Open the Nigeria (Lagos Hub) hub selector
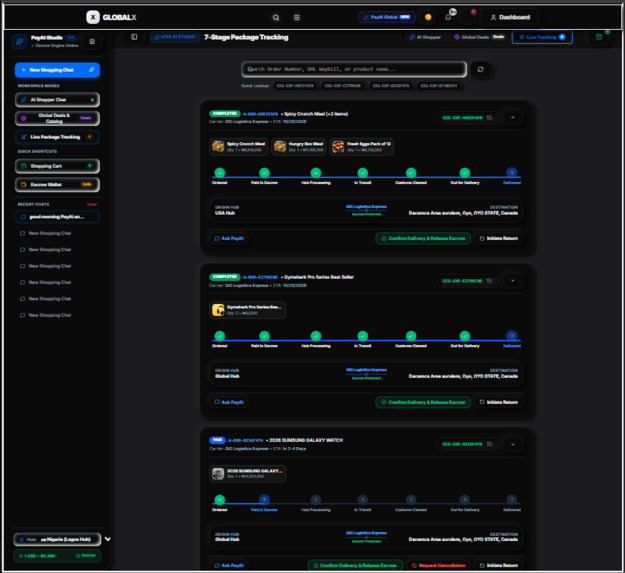 [x=57, y=540]
